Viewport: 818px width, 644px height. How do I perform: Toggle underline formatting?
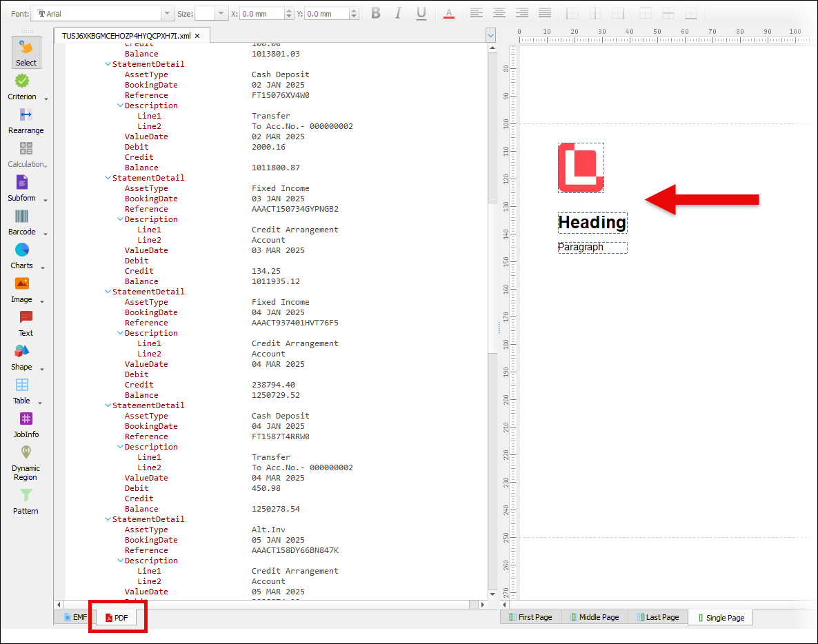421,14
